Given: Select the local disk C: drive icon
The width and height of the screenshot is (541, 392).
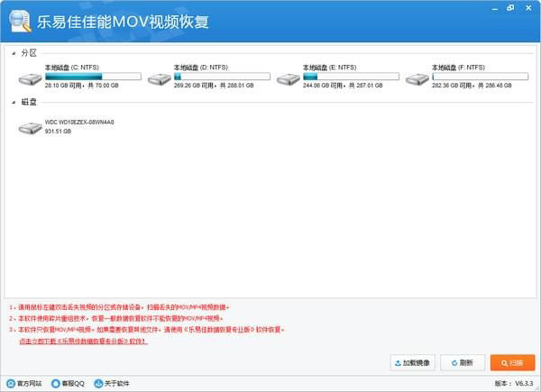Looking at the screenshot, I should 31,79.
